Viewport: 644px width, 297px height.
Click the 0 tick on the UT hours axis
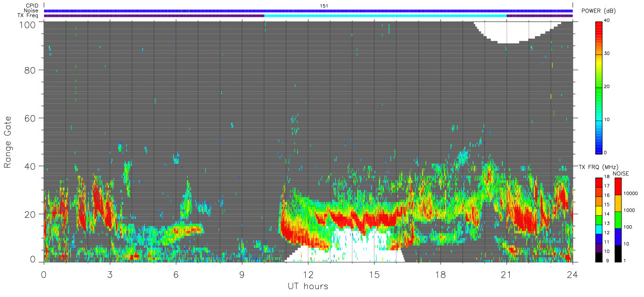click(x=44, y=274)
